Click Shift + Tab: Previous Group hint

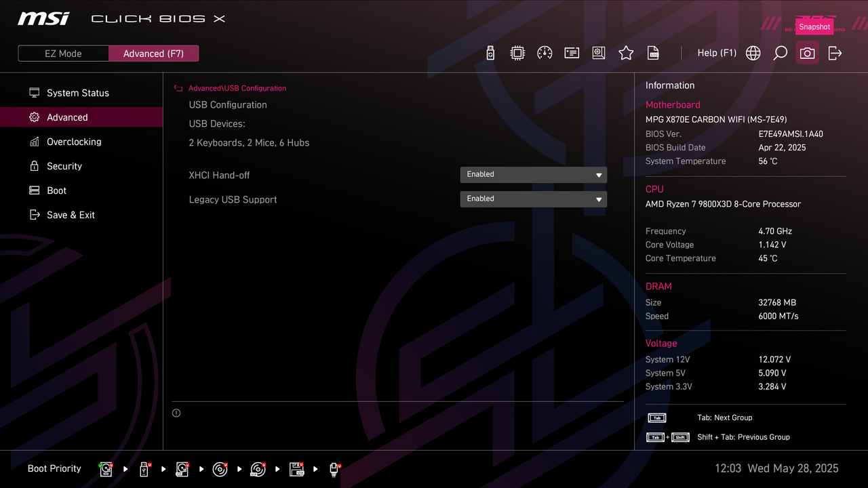[x=743, y=437]
